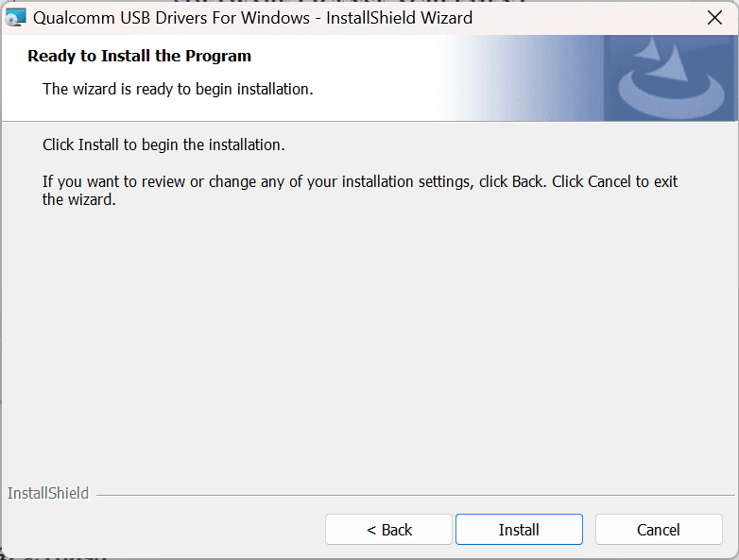Click the 'the wizard.' text ending the paragraph
Screen dimensions: 739x560
click(x=78, y=199)
